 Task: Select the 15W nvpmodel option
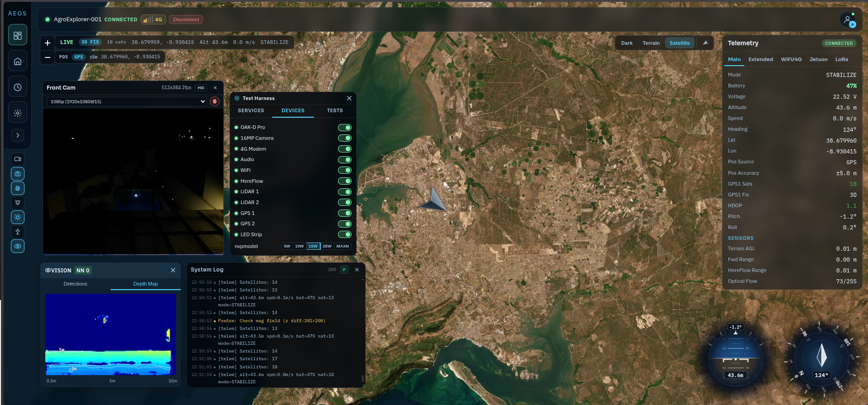[313, 246]
